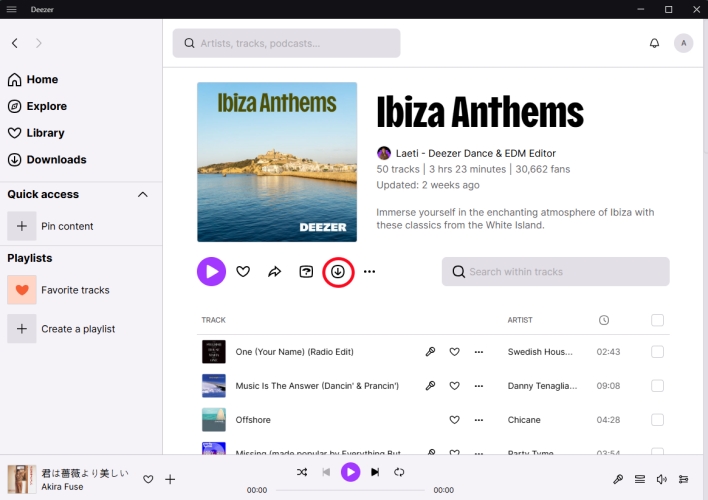Toggle shuffle in player bar
Image resolution: width=708 pixels, height=500 pixels.
coord(302,472)
